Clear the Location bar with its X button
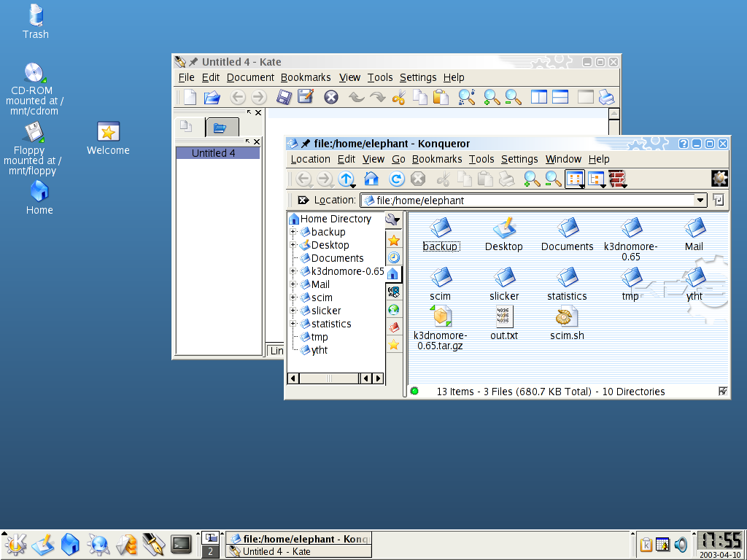This screenshot has width=747, height=560. (303, 200)
